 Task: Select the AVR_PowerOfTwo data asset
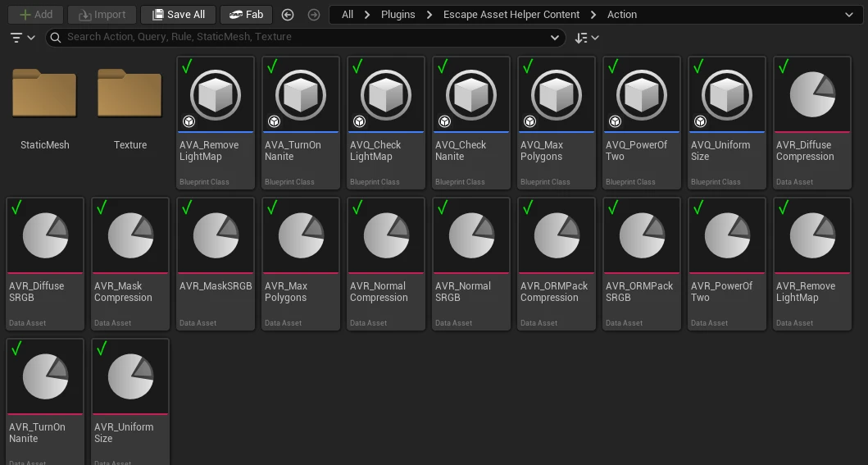tap(727, 264)
